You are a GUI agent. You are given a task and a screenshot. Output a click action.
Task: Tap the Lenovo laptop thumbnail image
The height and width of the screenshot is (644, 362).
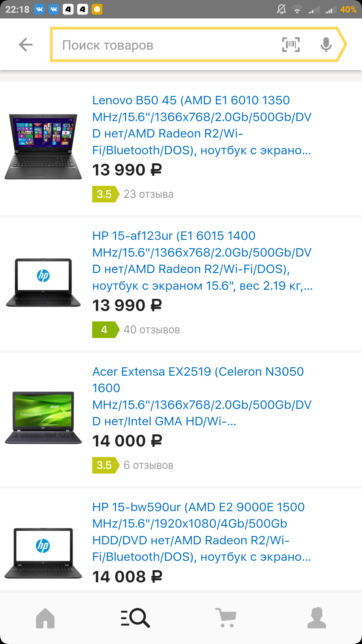pyautogui.click(x=43, y=146)
